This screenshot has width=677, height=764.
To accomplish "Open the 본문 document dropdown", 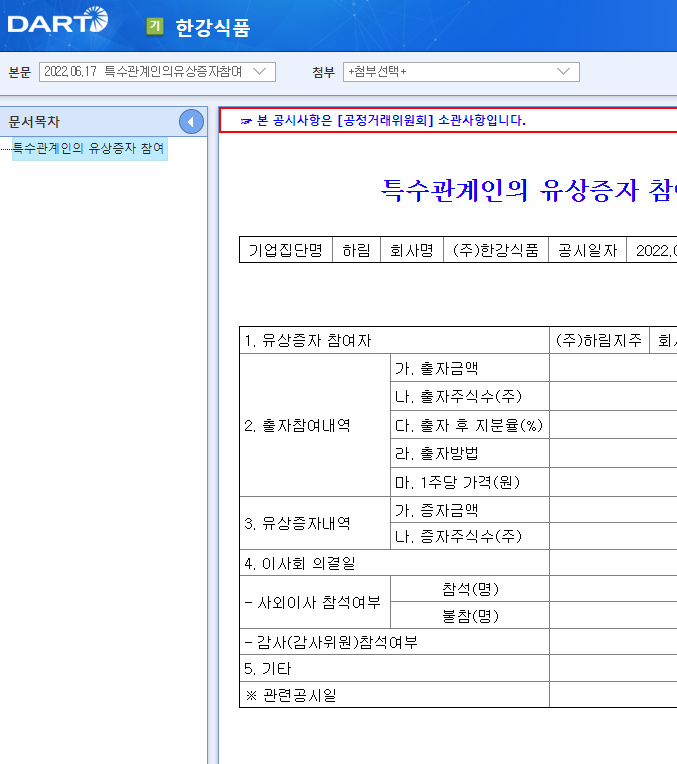I will point(157,72).
